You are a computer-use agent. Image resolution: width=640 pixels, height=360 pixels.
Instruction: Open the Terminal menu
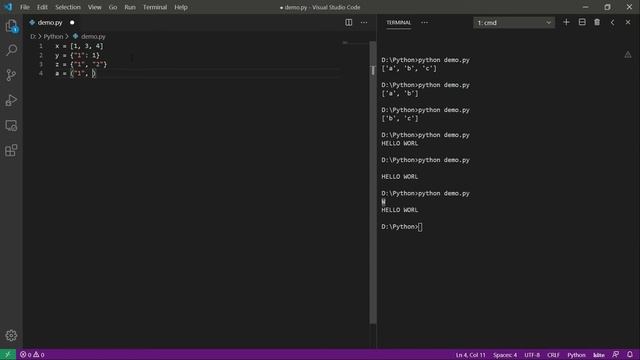click(155, 7)
